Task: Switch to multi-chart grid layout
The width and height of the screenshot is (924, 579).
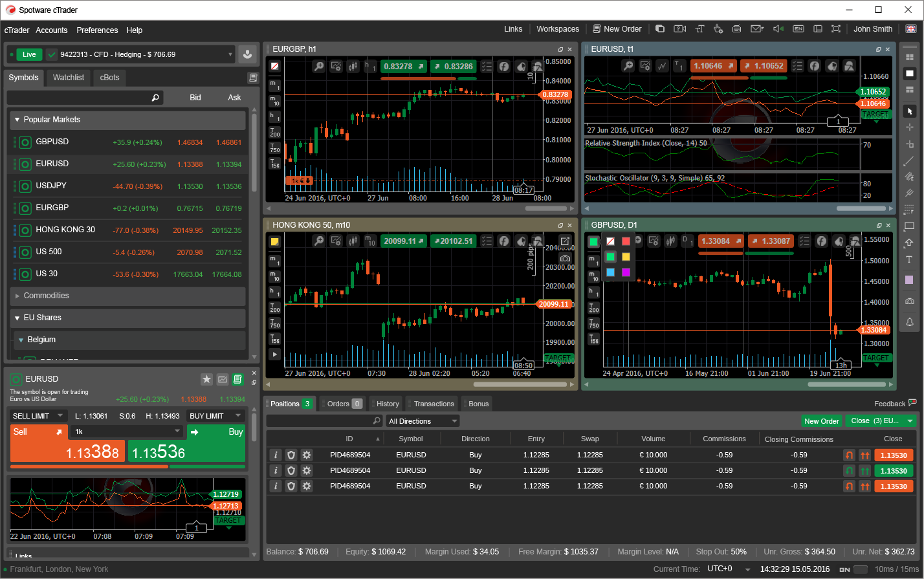Action: [x=909, y=57]
